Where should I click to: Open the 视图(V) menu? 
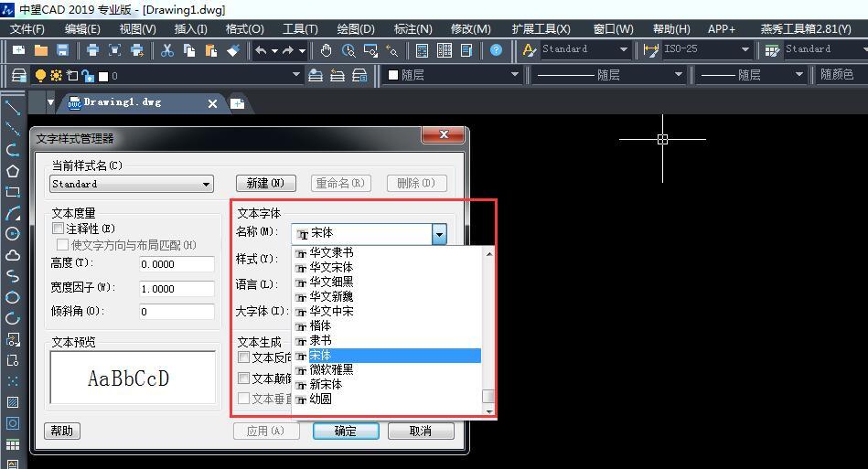click(x=137, y=28)
